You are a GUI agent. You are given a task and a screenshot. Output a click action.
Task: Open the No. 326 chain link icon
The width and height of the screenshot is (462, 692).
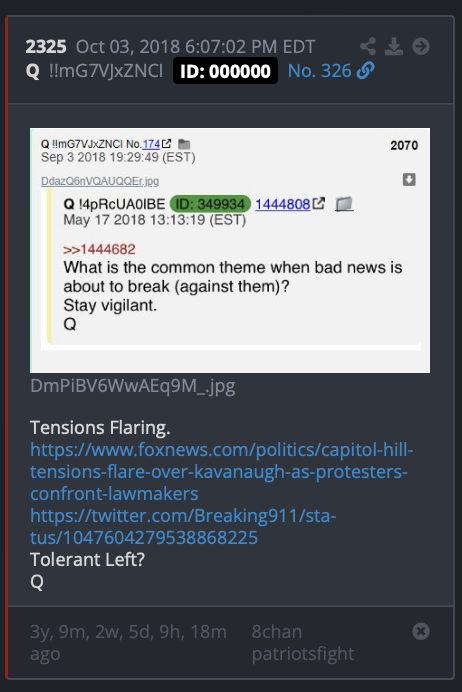pos(365,71)
